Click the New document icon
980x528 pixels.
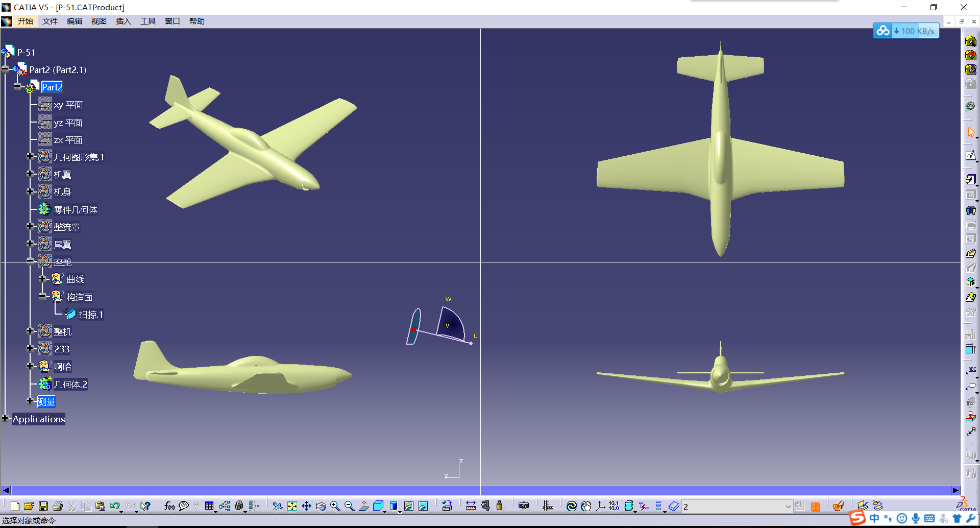(15, 506)
